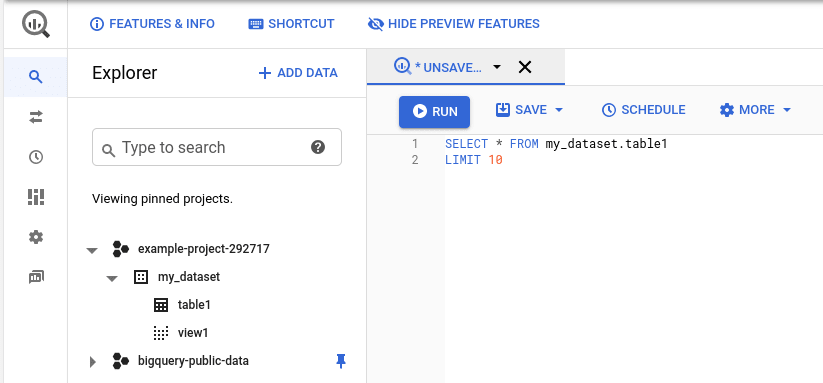
Task: Select the view1 tree item
Action: click(193, 333)
